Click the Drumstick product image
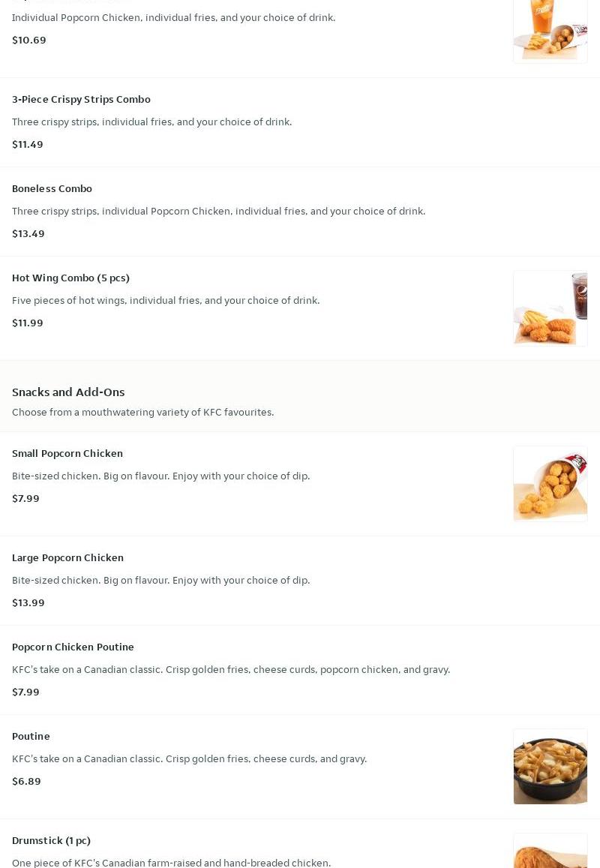600x868 pixels. pyautogui.click(x=550, y=851)
